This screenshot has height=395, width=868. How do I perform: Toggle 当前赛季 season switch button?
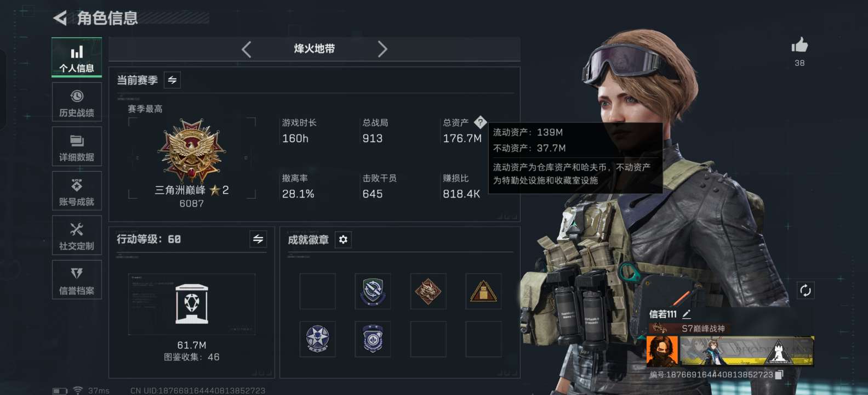tap(172, 80)
